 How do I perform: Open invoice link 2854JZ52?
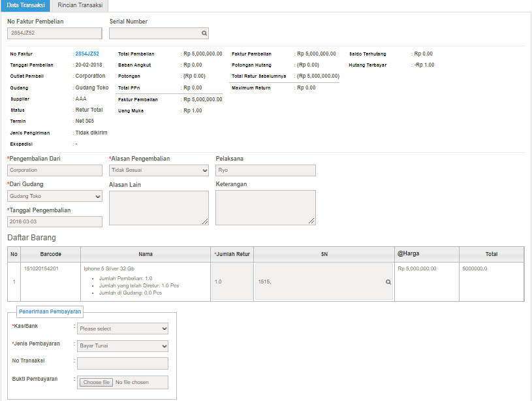click(x=87, y=54)
